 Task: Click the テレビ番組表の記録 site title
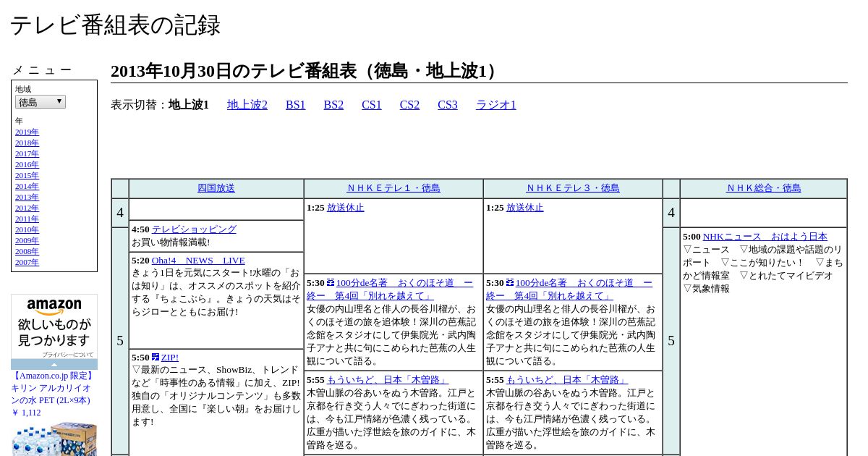pos(115,25)
